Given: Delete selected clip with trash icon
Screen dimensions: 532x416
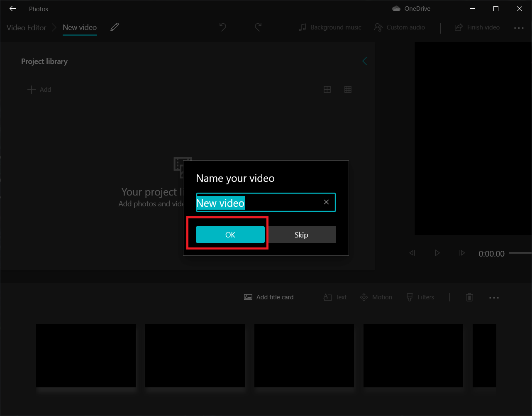Looking at the screenshot, I should tap(469, 297).
